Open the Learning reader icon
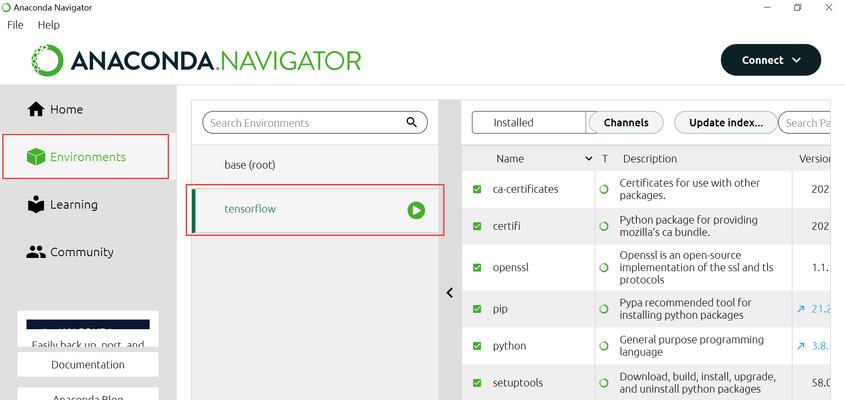 (36, 204)
